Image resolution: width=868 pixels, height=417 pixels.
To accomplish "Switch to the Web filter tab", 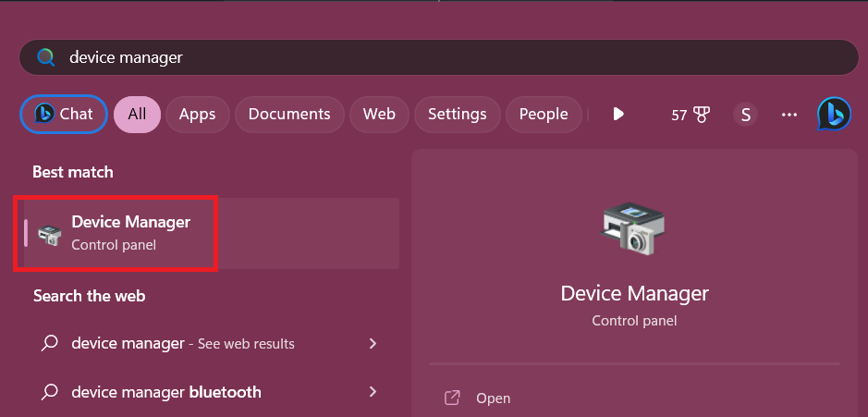I will point(379,114).
